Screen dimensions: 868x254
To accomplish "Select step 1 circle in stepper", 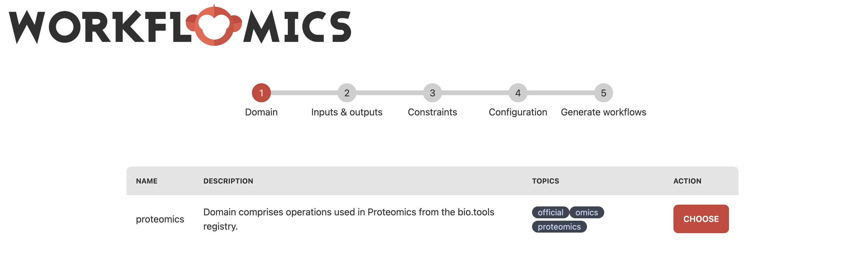I will pyautogui.click(x=261, y=93).
